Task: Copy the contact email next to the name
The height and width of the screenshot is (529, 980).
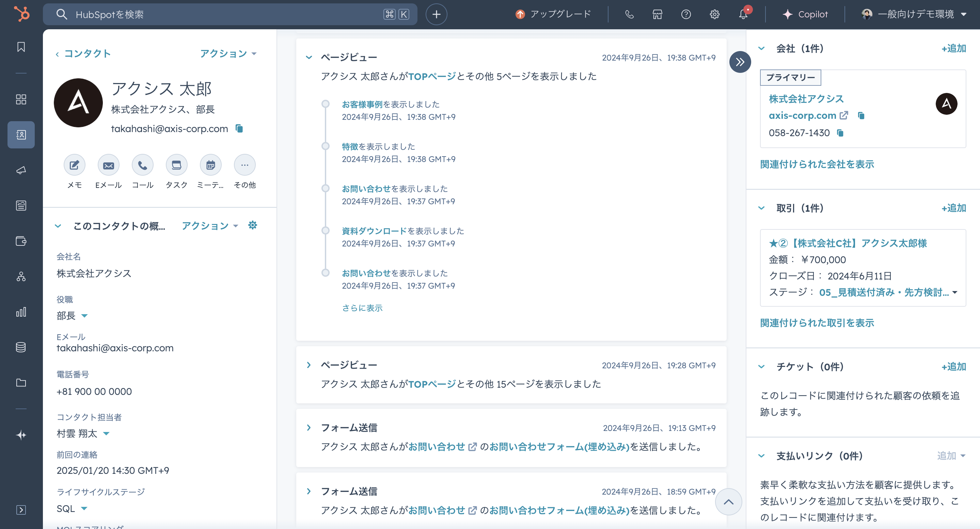Action: click(239, 129)
